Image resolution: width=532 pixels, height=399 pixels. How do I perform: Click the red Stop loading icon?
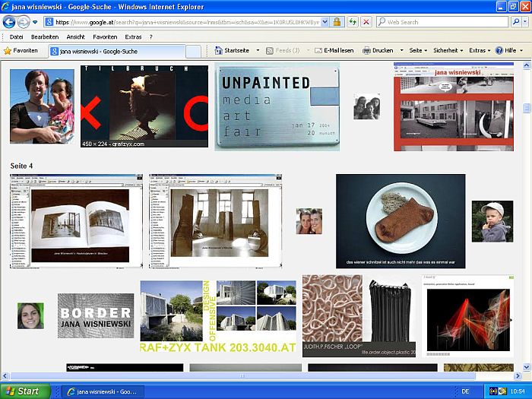point(366,22)
